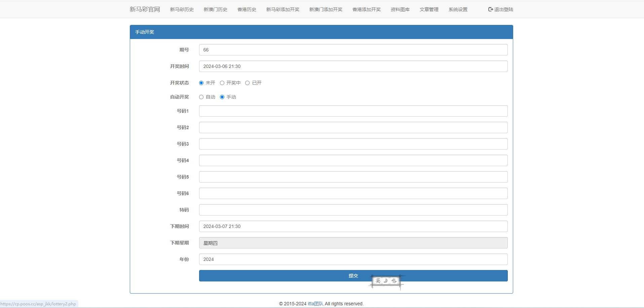Click the 特码 input field
Screen dimensions: 644x308
pos(353,210)
